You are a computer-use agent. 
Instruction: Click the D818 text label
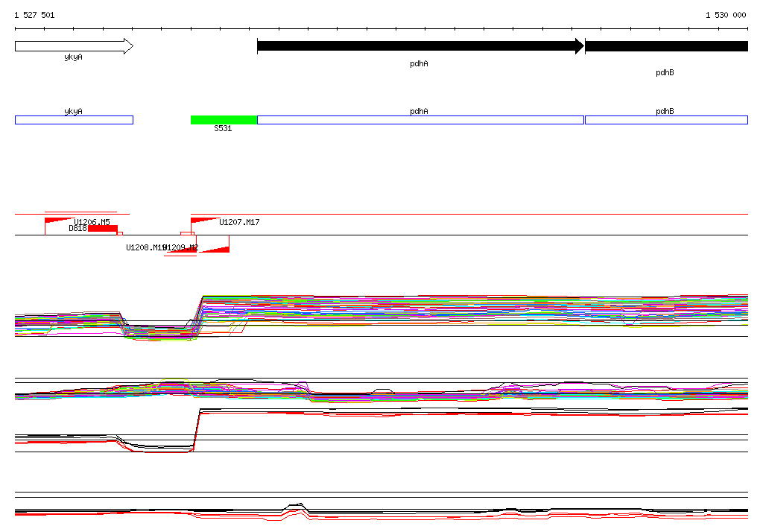tap(77, 228)
